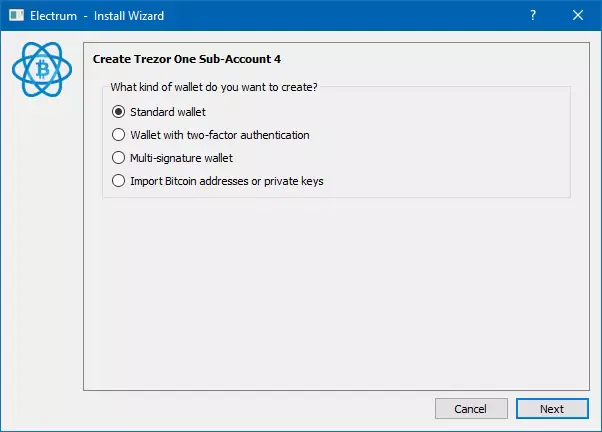Screen dimensions: 602x432
Task: Select the Standard wallet radio button
Action: pyautogui.click(x=119, y=112)
